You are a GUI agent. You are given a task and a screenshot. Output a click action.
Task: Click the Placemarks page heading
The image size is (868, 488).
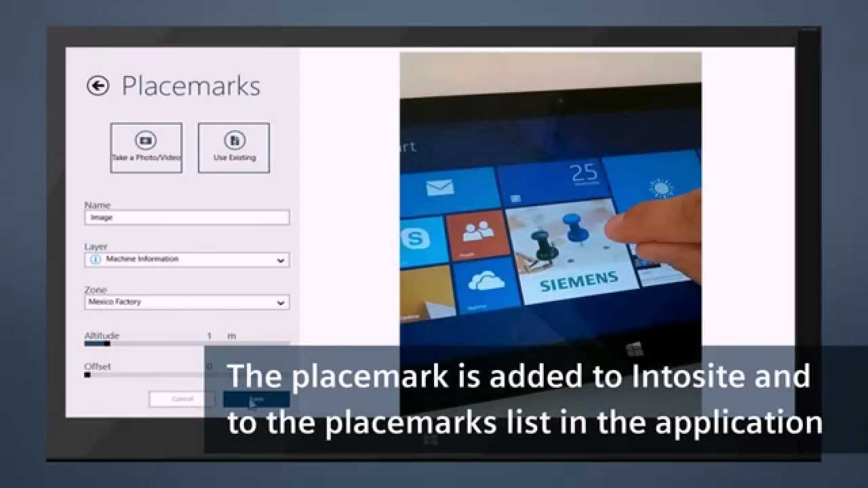[191, 86]
